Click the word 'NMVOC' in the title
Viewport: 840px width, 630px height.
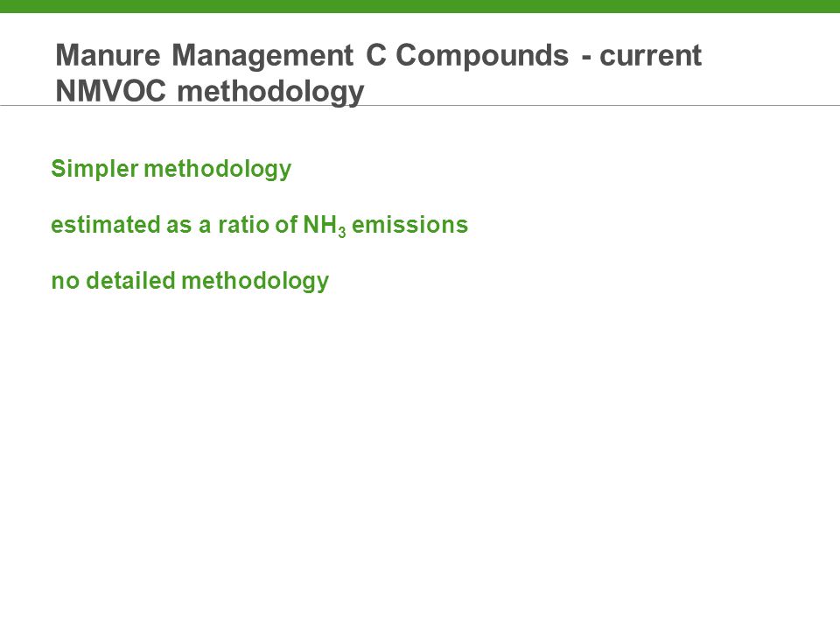pos(111,90)
